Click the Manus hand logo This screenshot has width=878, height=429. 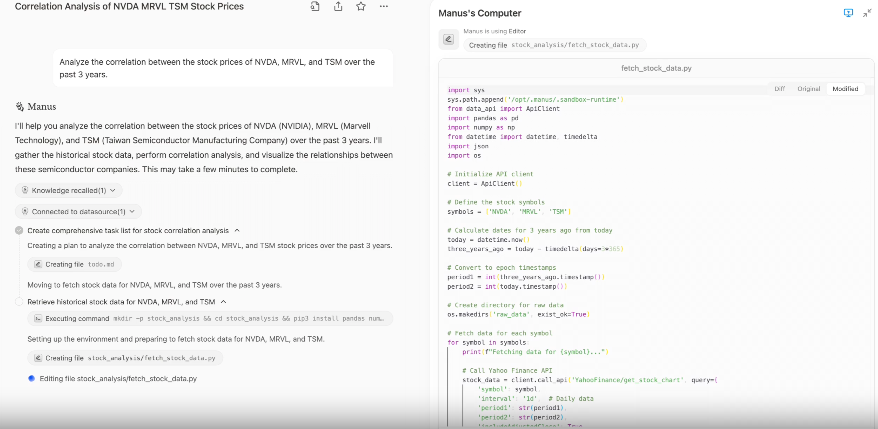(20, 106)
